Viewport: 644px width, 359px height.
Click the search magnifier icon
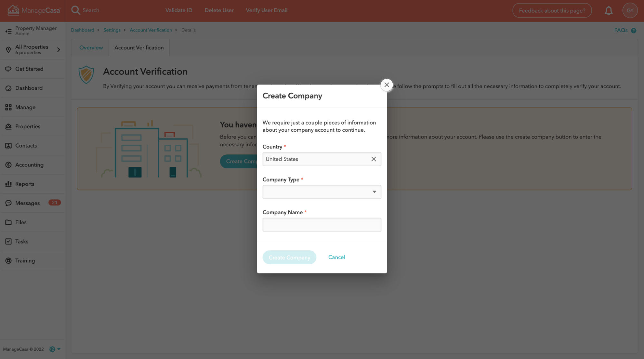click(x=75, y=10)
